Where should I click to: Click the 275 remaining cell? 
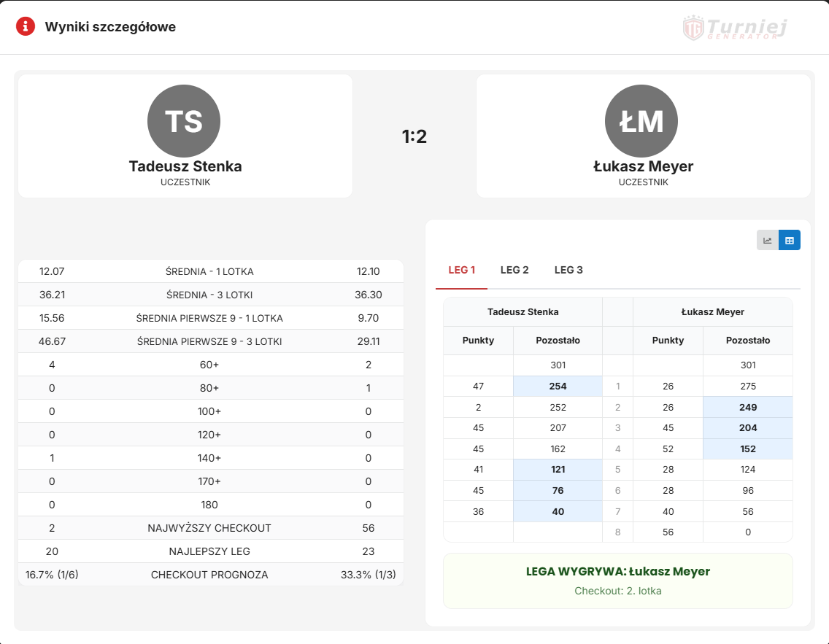pos(748,387)
